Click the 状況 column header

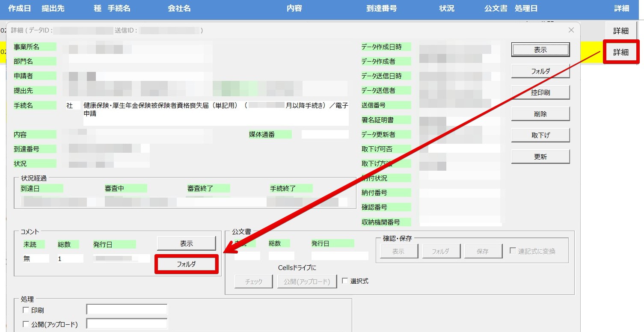pyautogui.click(x=447, y=9)
